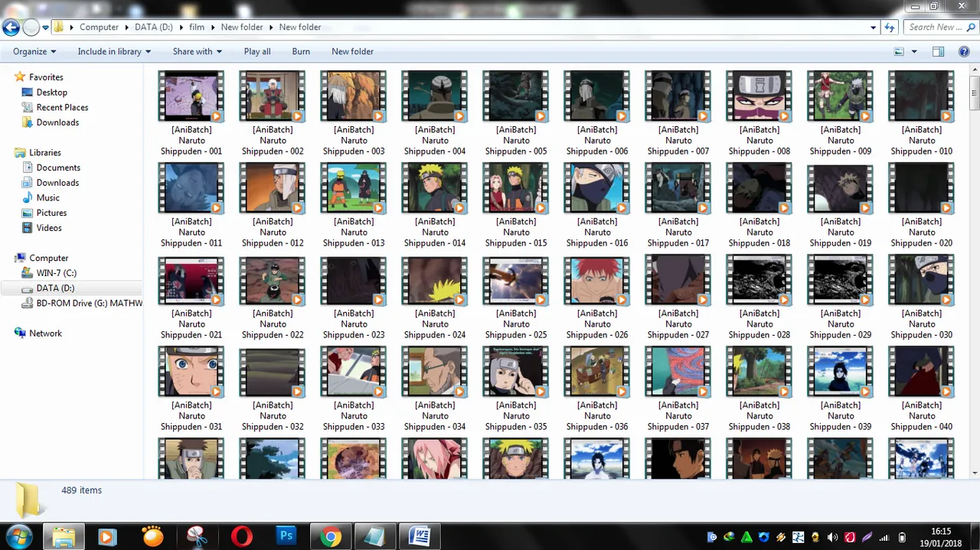
Task: Refresh the folder with the refresh icon
Action: tap(890, 28)
